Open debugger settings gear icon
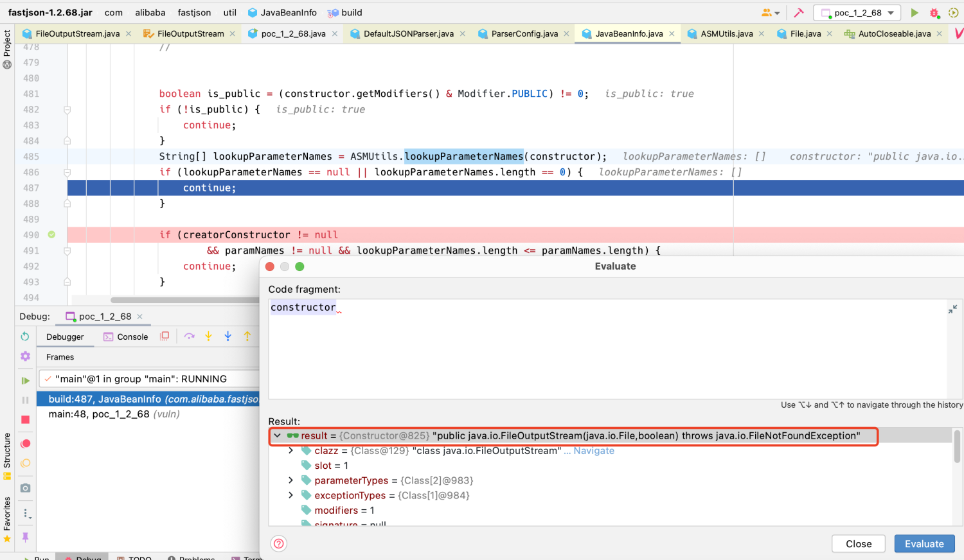Viewport: 964px width, 560px height. tap(25, 356)
